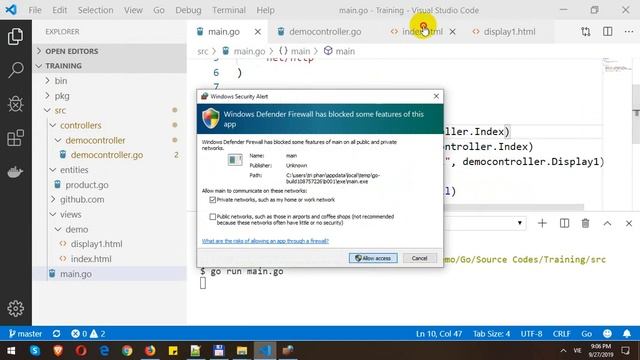
Task: Close the main.go editor tab
Action: pyautogui.click(x=258, y=31)
